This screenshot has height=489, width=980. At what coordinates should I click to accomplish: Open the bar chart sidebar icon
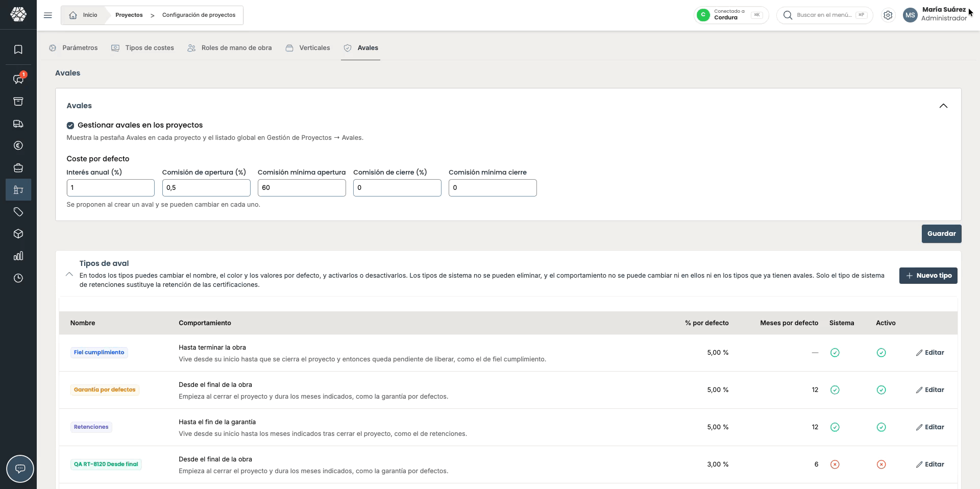18,256
